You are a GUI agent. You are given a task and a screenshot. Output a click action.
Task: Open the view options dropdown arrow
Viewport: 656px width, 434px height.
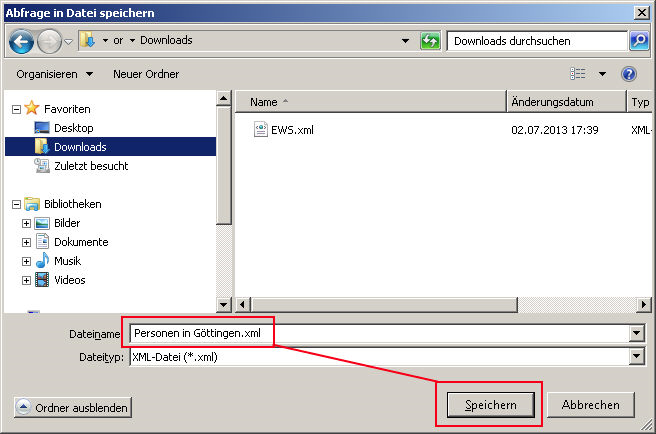[602, 74]
